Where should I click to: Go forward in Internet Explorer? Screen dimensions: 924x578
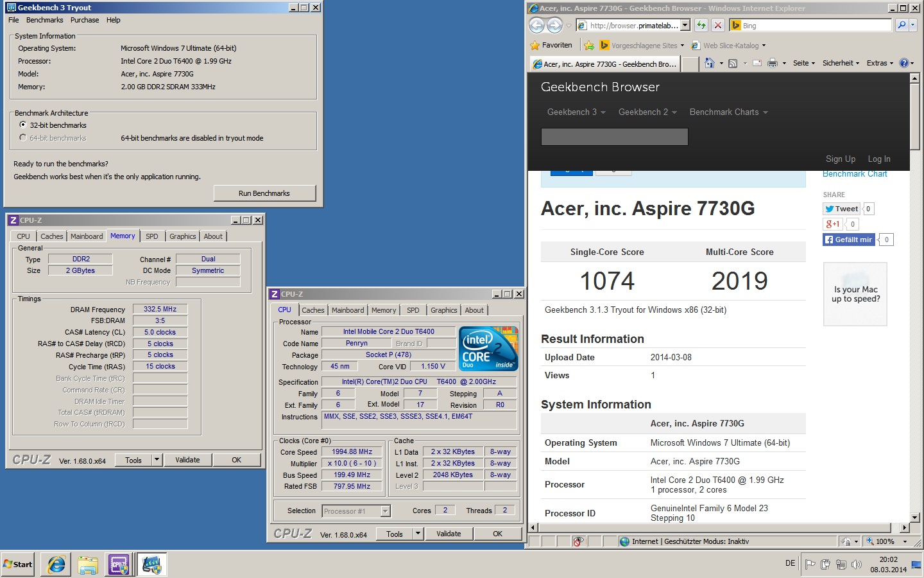[554, 25]
